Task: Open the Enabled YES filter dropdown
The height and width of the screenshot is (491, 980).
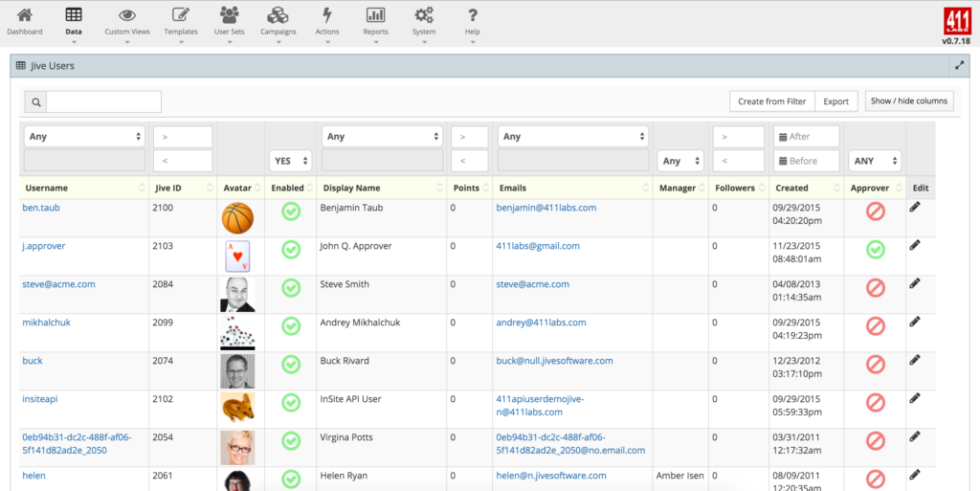Action: click(x=291, y=161)
